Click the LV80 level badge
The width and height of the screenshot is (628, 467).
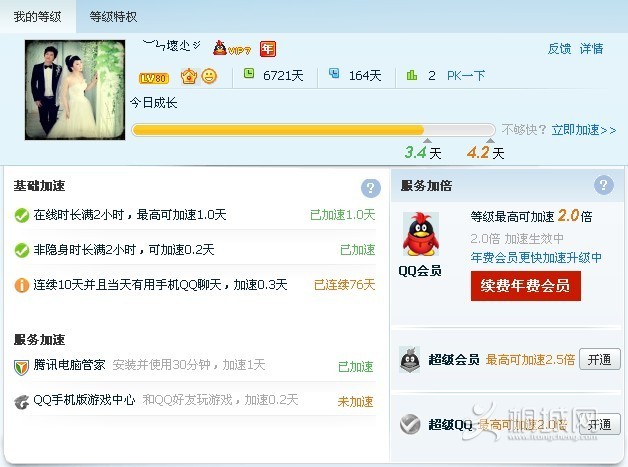154,78
